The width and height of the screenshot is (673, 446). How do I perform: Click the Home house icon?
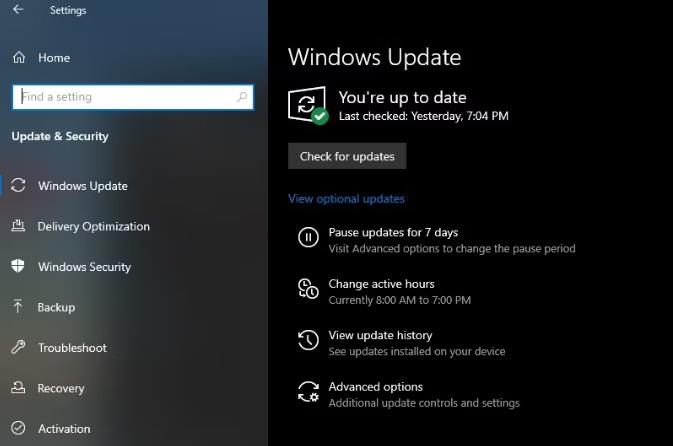[19, 57]
